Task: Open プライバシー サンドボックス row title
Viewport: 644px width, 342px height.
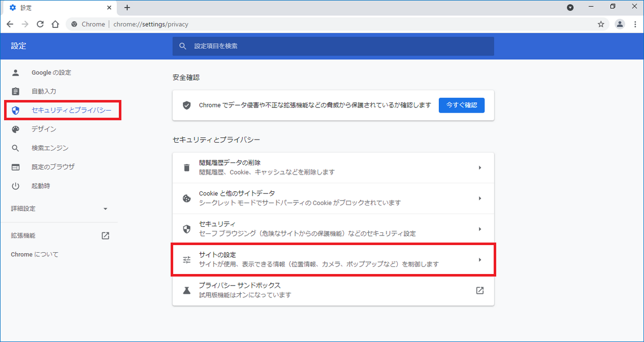Action: coord(240,285)
